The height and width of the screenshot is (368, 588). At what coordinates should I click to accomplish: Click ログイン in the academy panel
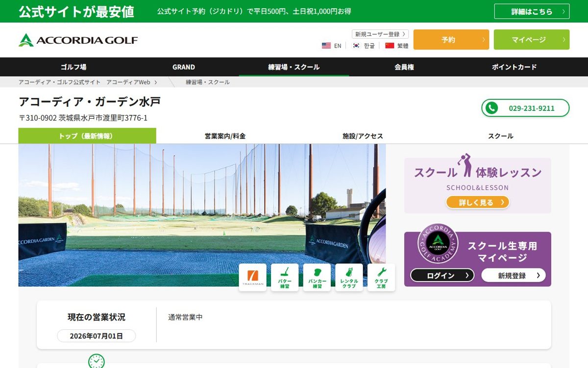coord(442,275)
